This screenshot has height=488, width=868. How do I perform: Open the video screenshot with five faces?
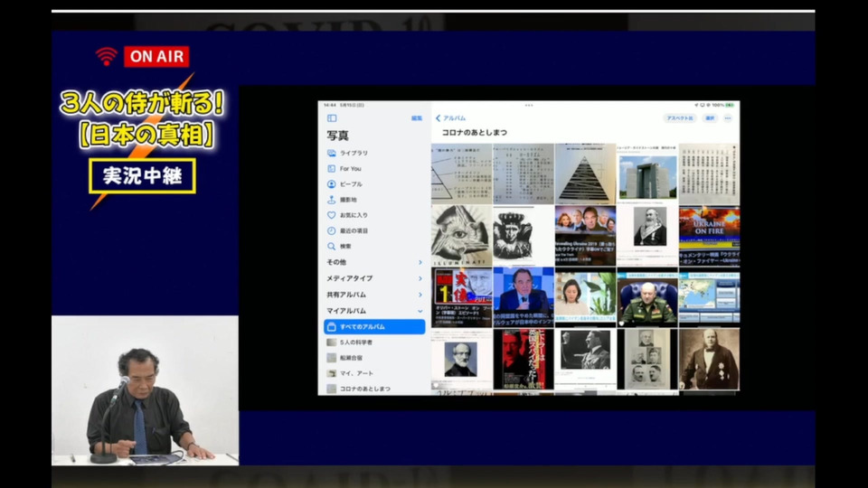coord(585,236)
